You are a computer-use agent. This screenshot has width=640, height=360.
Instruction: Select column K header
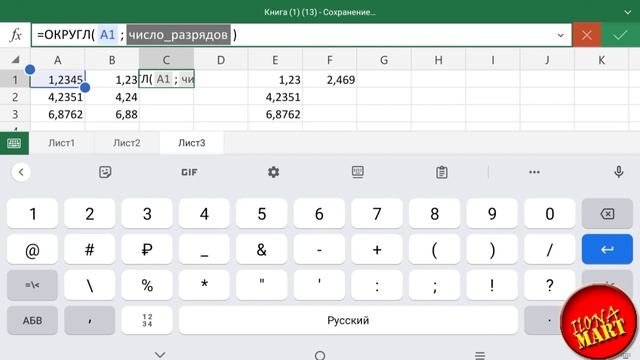click(601, 60)
